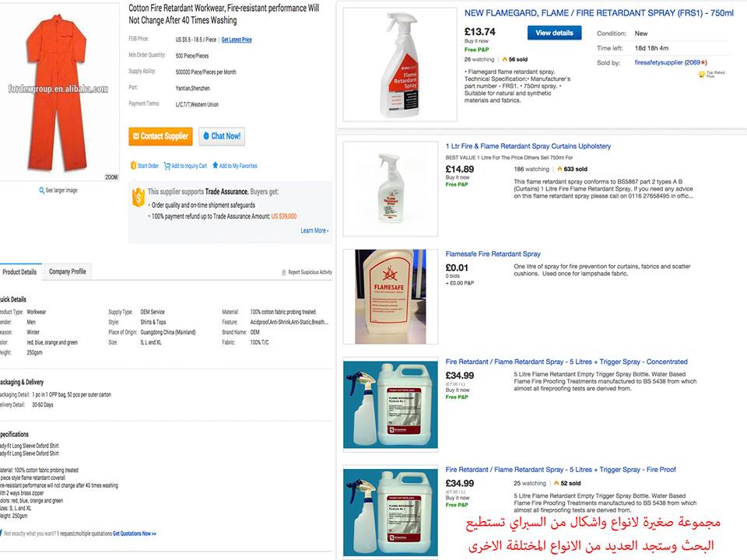The width and height of the screenshot is (747, 560).
Task: Click the Top Rated Plus seller badge
Action: (702, 75)
